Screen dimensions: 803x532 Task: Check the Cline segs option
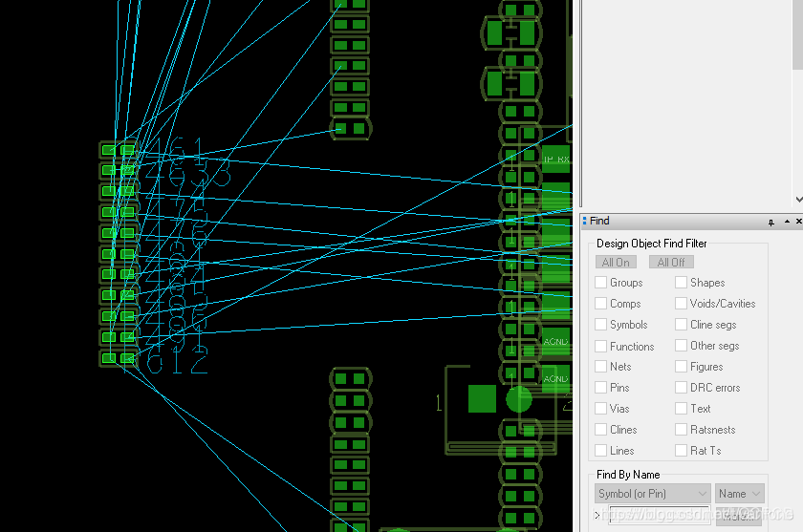(681, 325)
